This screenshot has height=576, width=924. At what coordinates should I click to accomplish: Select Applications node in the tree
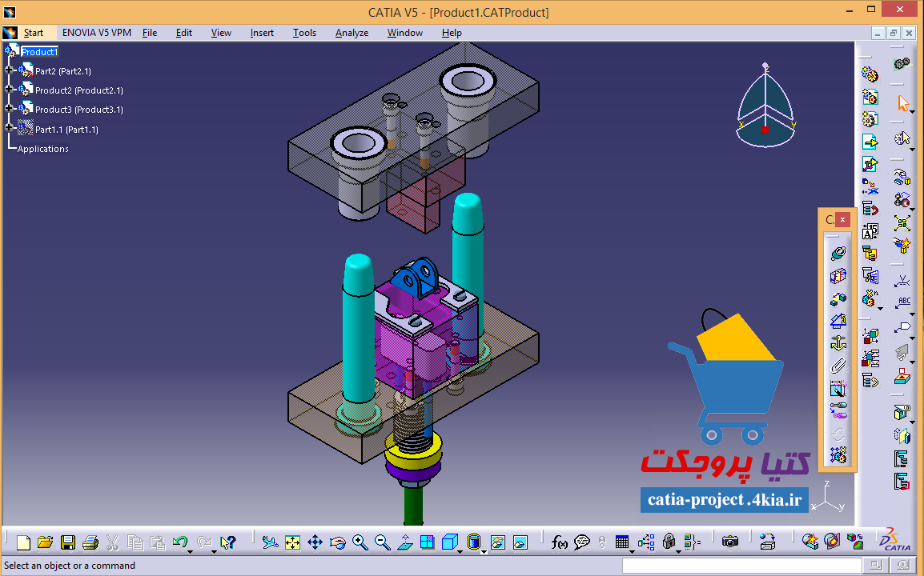[x=43, y=149]
